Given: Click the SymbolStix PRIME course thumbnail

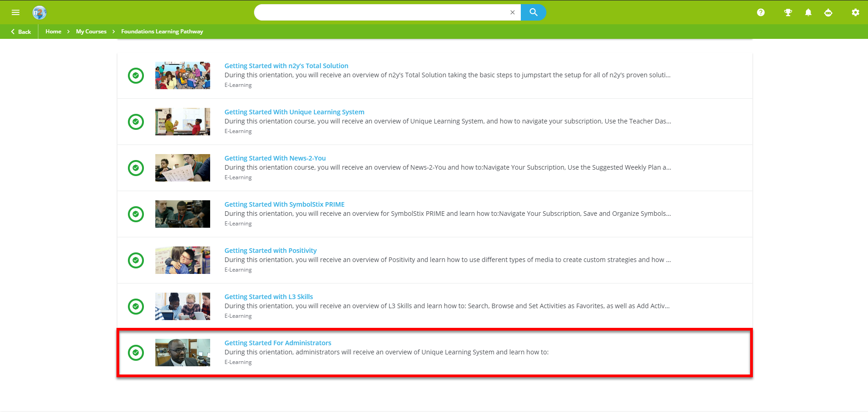Looking at the screenshot, I should tap(183, 214).
